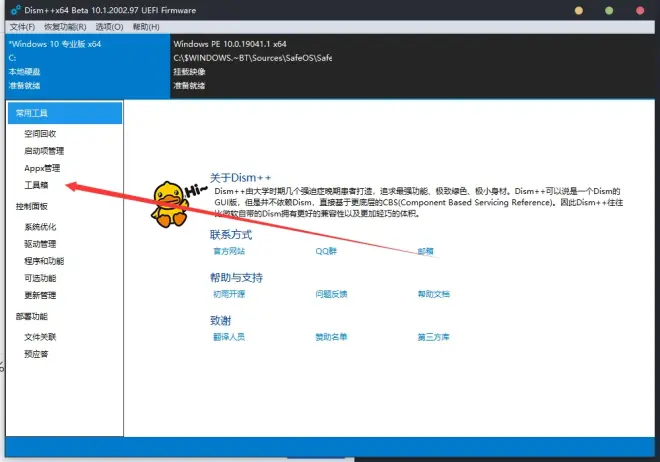Open 驱动管理 in the sidebar

coord(40,244)
